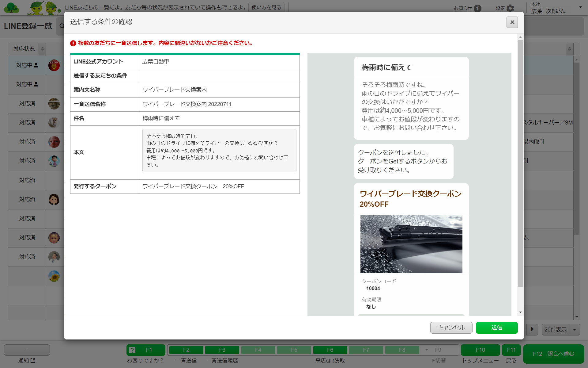Click the お知らせ information icon
The height and width of the screenshot is (368, 588).
478,8
